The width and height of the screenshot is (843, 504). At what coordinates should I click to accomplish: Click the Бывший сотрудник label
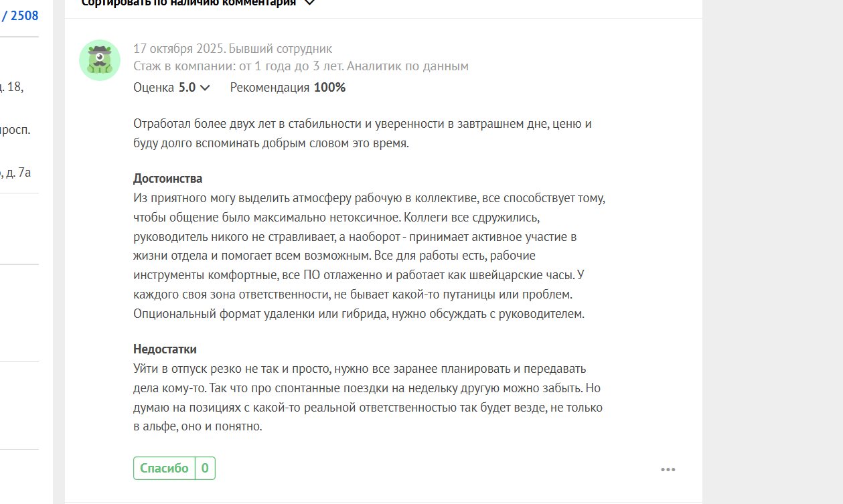[x=281, y=49]
